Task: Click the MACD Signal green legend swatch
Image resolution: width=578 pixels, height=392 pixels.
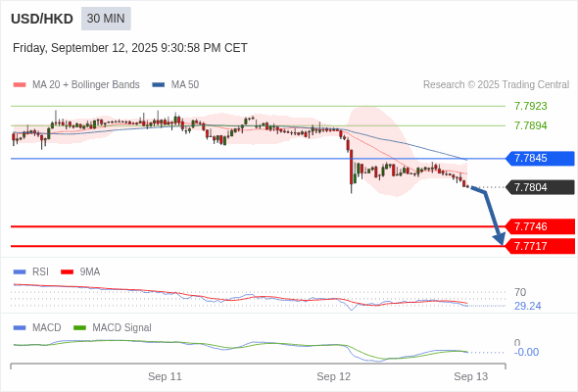Action: coord(79,328)
